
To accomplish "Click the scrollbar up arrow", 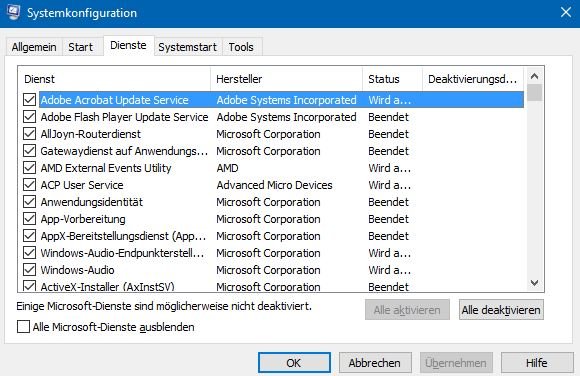I will coord(534,76).
